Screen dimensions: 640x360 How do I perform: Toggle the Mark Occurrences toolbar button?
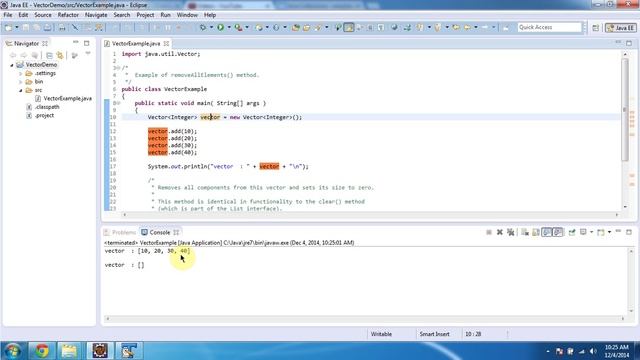coord(349,27)
